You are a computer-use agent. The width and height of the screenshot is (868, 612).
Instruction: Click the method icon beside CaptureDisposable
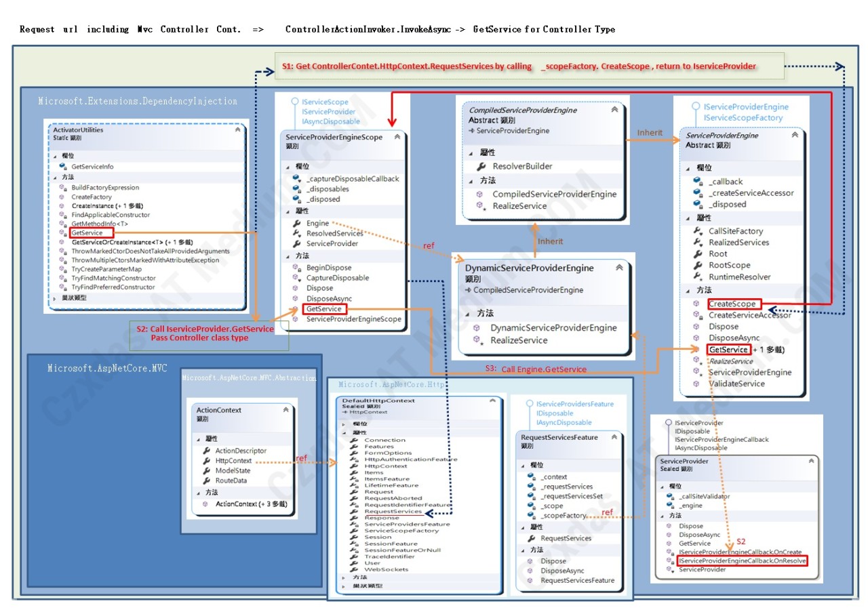pyautogui.click(x=296, y=278)
